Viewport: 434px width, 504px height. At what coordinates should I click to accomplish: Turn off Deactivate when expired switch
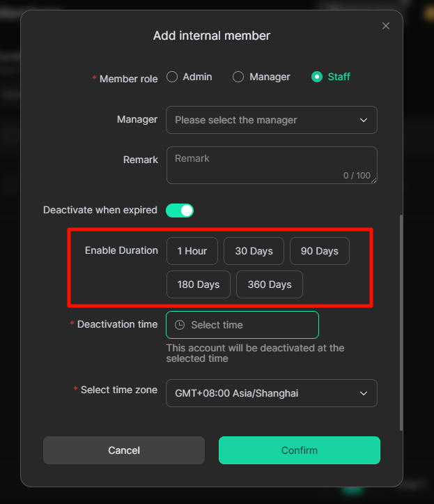point(179,210)
